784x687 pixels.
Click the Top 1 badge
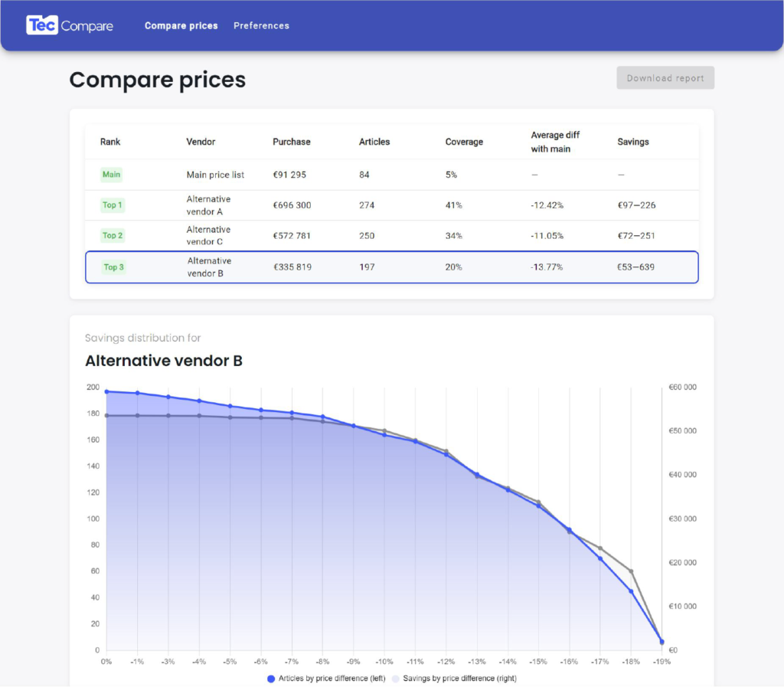coord(112,205)
